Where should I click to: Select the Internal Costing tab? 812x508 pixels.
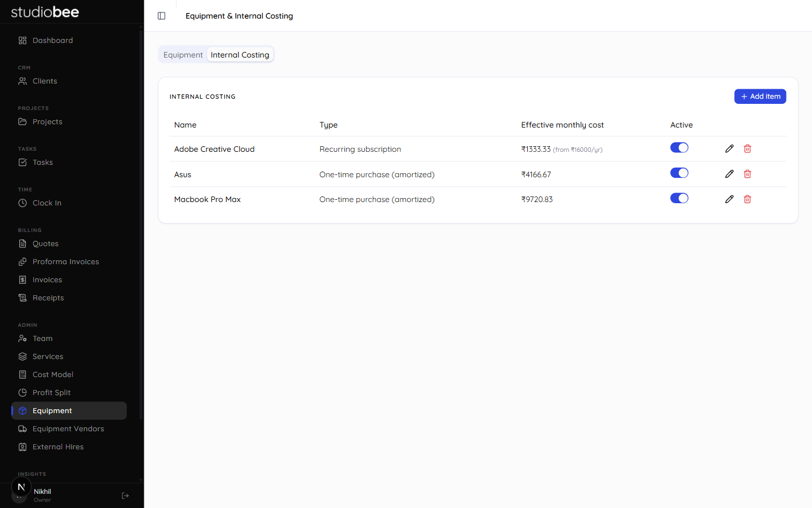(x=240, y=55)
